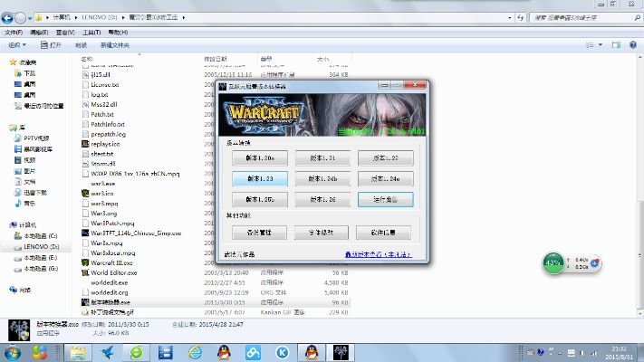Click the 43% green memory floating widget
This screenshot has width=644, height=362.
click(x=553, y=262)
